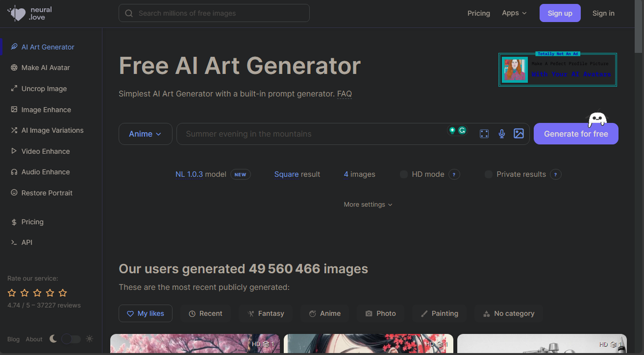644x355 pixels.
Task: Rate service with the third star
Action: 37,293
